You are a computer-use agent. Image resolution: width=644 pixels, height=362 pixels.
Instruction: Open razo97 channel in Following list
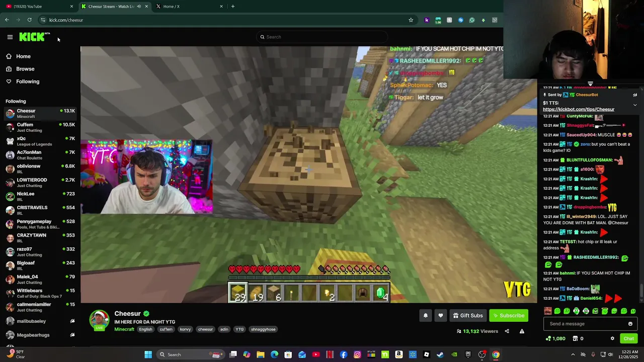click(x=40, y=252)
